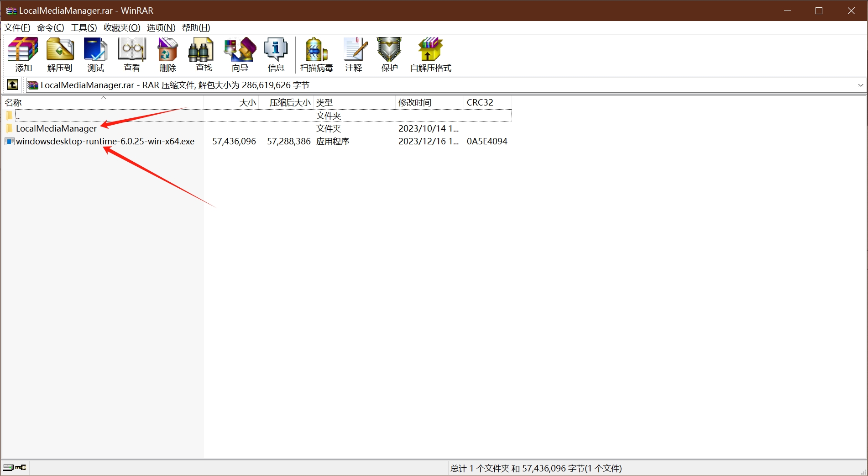The height and width of the screenshot is (476, 868).
Task: Launch the 向导 (Wizard) toolbar icon
Action: 240,49
